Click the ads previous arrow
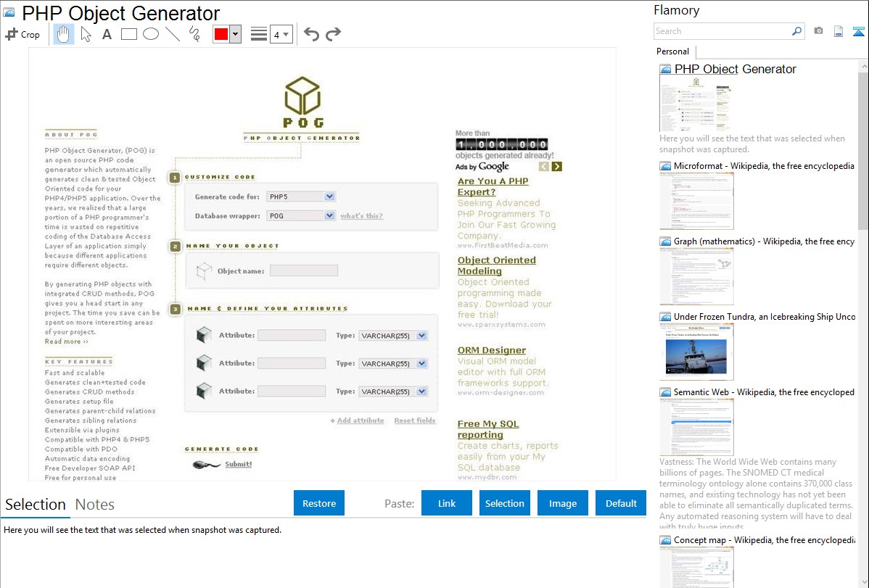Image resolution: width=869 pixels, height=588 pixels. [544, 166]
